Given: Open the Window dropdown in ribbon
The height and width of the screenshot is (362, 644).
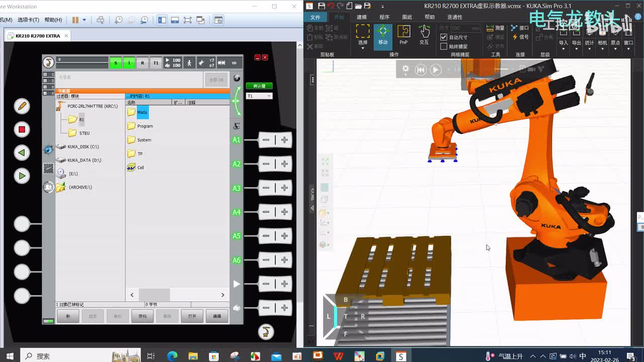Looking at the screenshot, I should 628,49.
